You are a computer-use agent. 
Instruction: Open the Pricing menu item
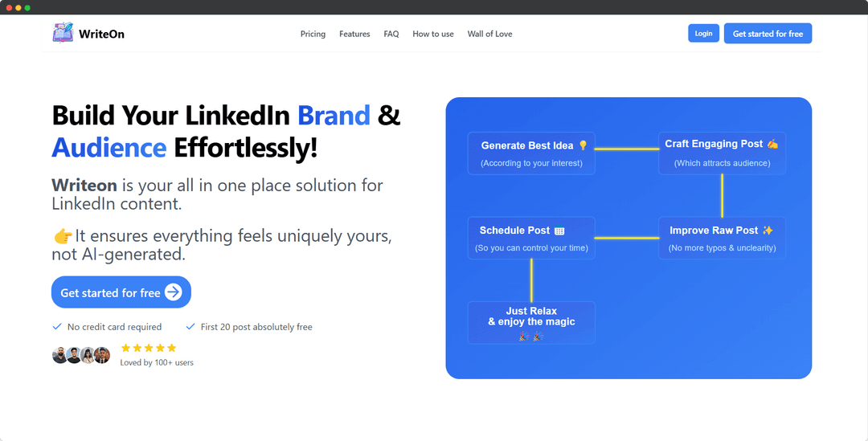[313, 34]
